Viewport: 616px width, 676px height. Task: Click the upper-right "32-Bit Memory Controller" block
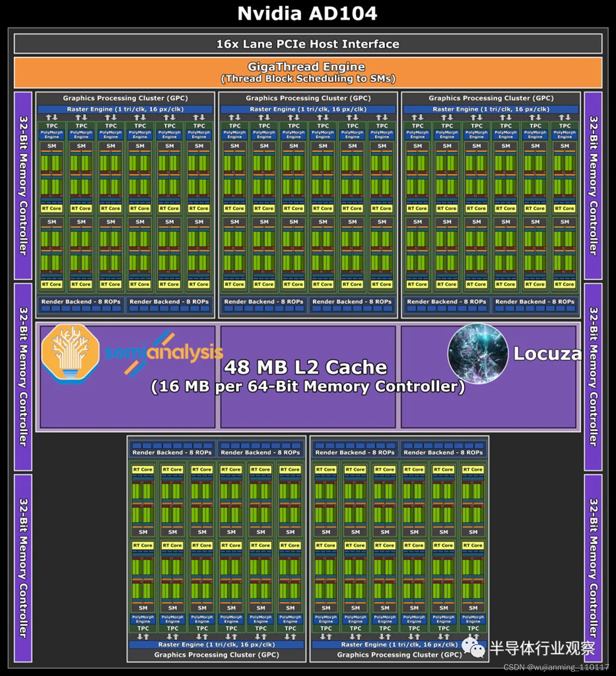click(593, 185)
